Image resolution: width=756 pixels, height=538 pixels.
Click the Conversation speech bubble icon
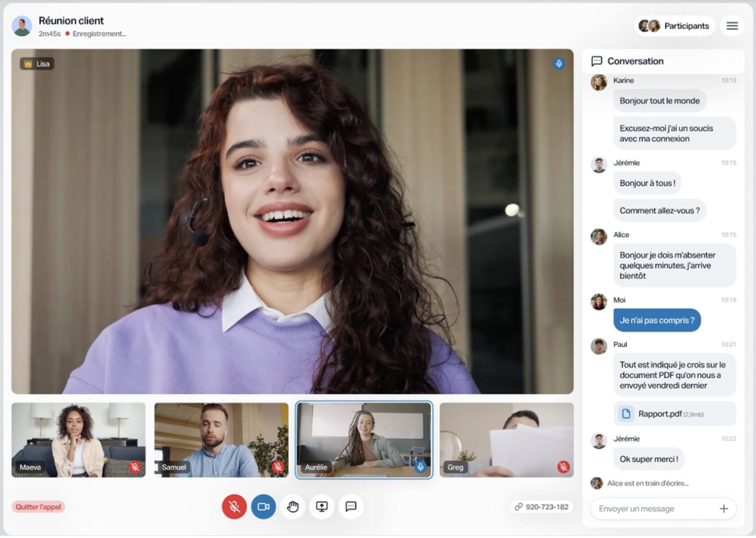pos(596,61)
